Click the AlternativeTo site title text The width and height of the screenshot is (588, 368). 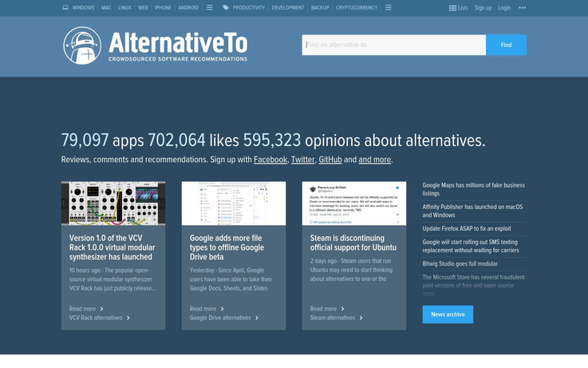[x=178, y=43]
